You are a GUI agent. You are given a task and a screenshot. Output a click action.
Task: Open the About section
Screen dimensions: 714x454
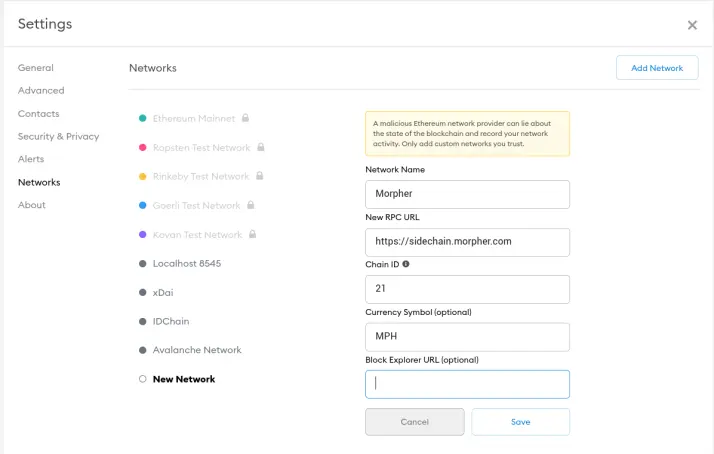coord(32,205)
